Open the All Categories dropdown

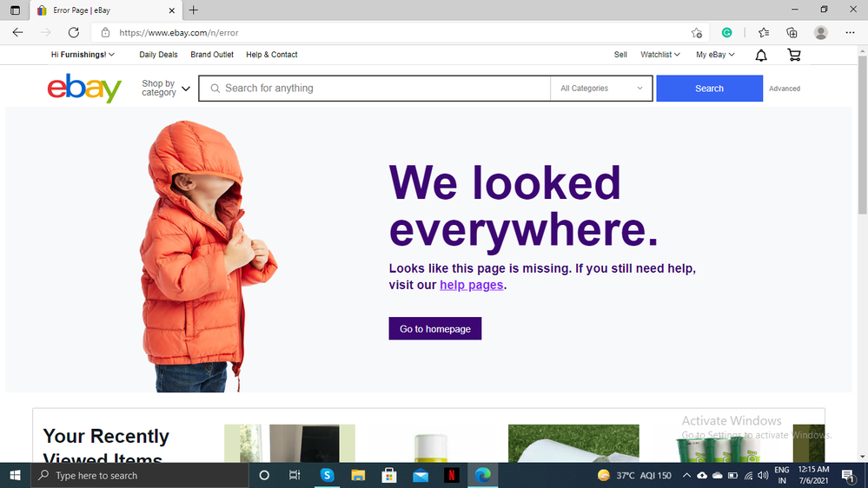601,88
